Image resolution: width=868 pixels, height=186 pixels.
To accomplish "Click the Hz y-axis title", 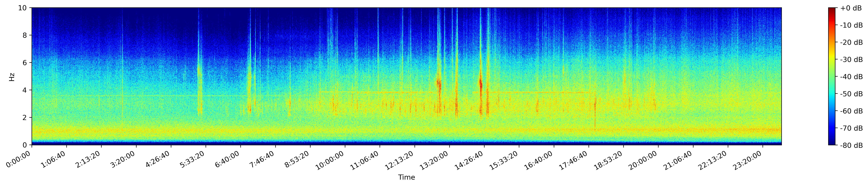I will tap(12, 77).
